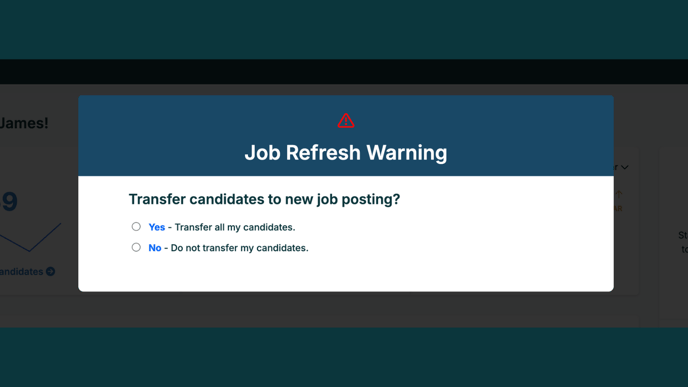Click 'Do not transfer my candidates' option text
The height and width of the screenshot is (387, 688).
(x=240, y=247)
